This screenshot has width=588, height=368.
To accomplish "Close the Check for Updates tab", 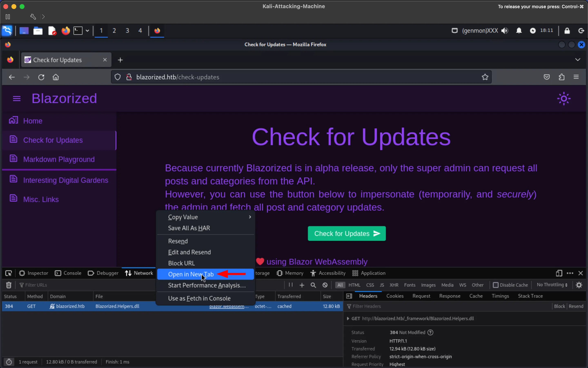I will click(105, 60).
